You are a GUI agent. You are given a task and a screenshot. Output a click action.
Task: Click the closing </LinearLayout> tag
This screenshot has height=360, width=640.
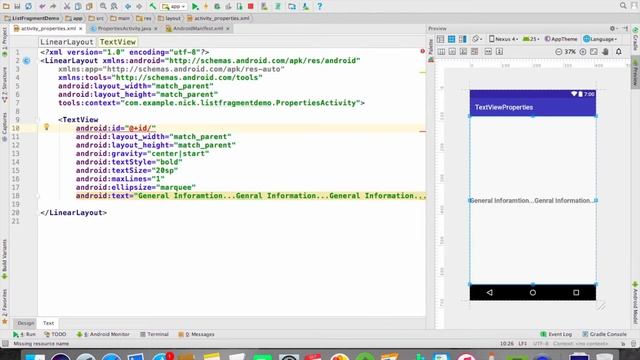click(73, 213)
